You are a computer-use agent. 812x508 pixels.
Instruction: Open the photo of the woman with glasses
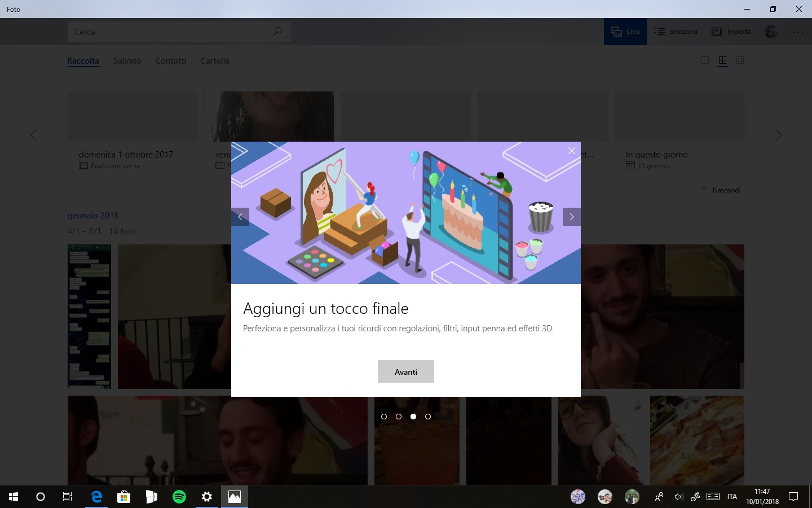[x=601, y=440]
